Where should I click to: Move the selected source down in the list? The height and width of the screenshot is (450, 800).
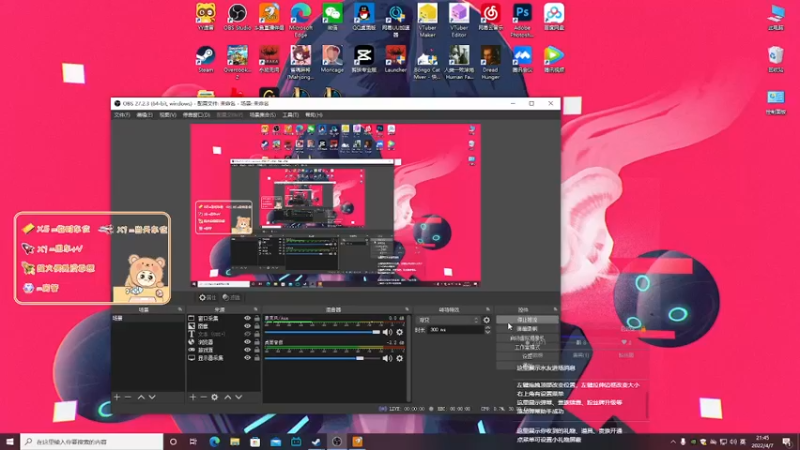click(239, 397)
